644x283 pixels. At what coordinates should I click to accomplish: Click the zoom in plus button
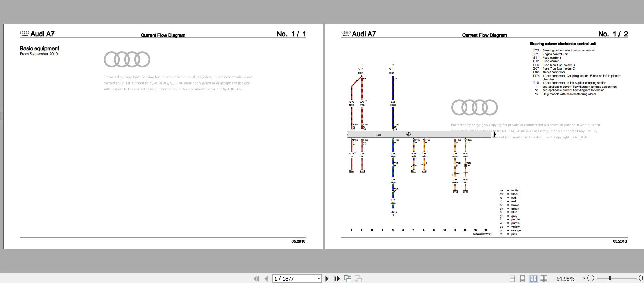(x=641, y=278)
